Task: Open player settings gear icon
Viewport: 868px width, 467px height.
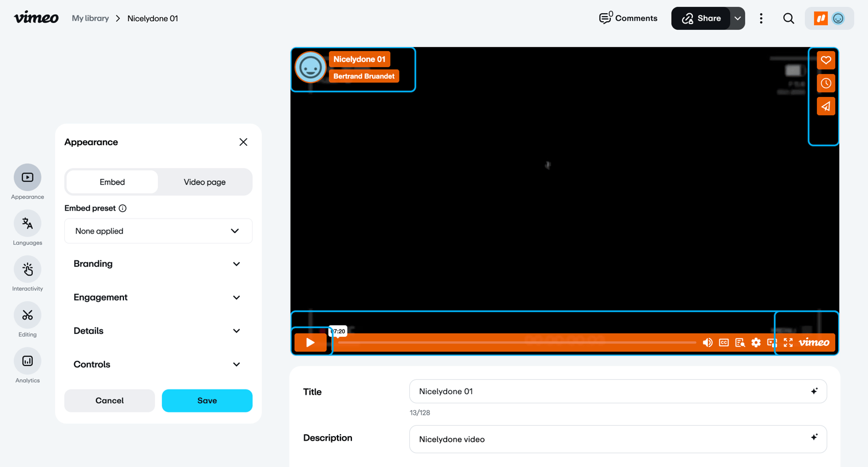Action: [x=756, y=343]
